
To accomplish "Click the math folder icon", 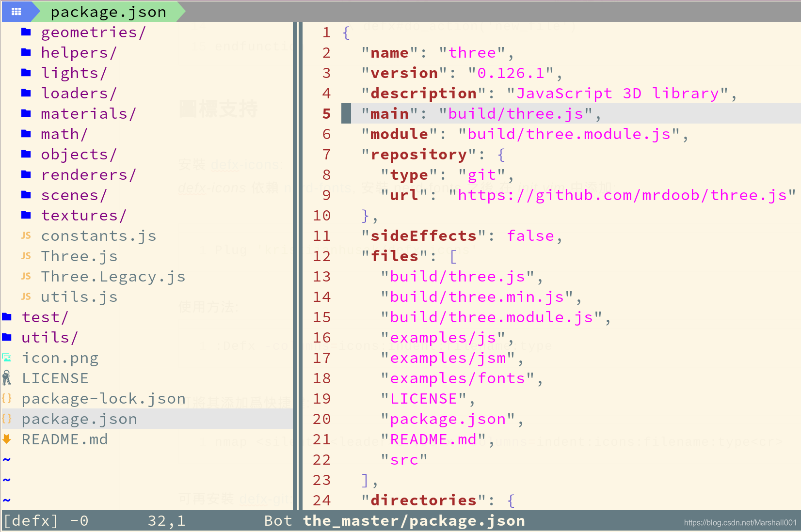I will click(26, 134).
